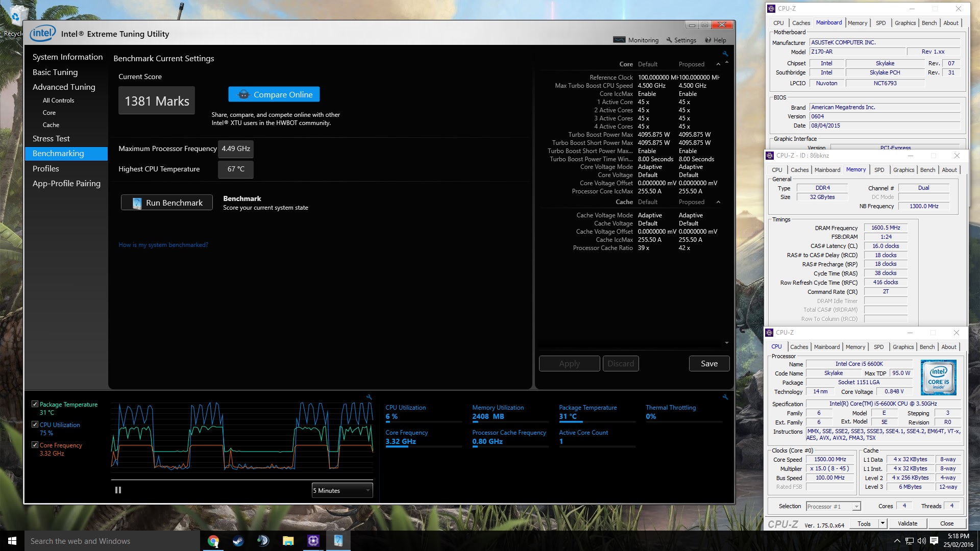Select All Controls under Advanced Tuning
Viewport: 980px width, 551px height.
[x=58, y=101]
